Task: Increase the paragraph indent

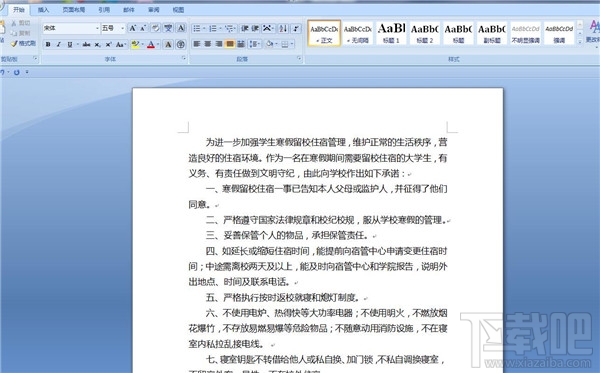Action: 255,28
